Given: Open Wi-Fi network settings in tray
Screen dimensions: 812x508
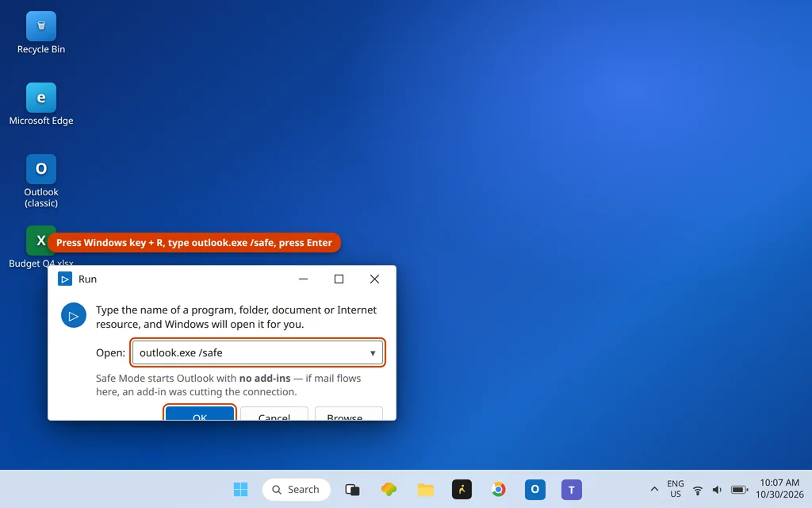Looking at the screenshot, I should coord(698,490).
